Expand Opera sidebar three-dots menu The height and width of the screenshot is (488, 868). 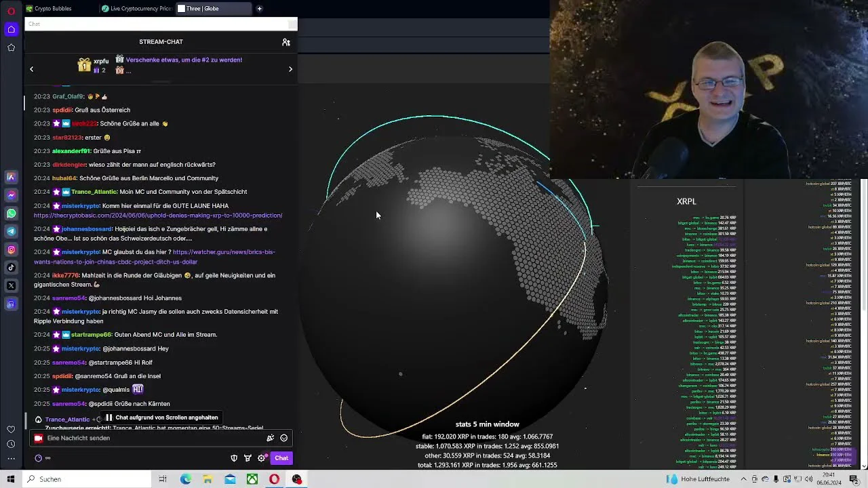pyautogui.click(x=11, y=459)
